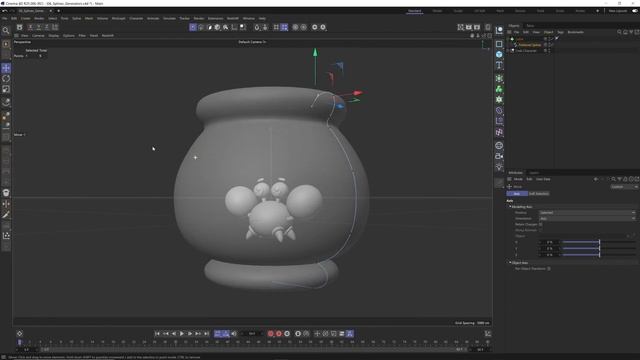The height and width of the screenshot is (360, 640).
Task: Adjust the X axis slider in Attributes
Action: coord(599,242)
